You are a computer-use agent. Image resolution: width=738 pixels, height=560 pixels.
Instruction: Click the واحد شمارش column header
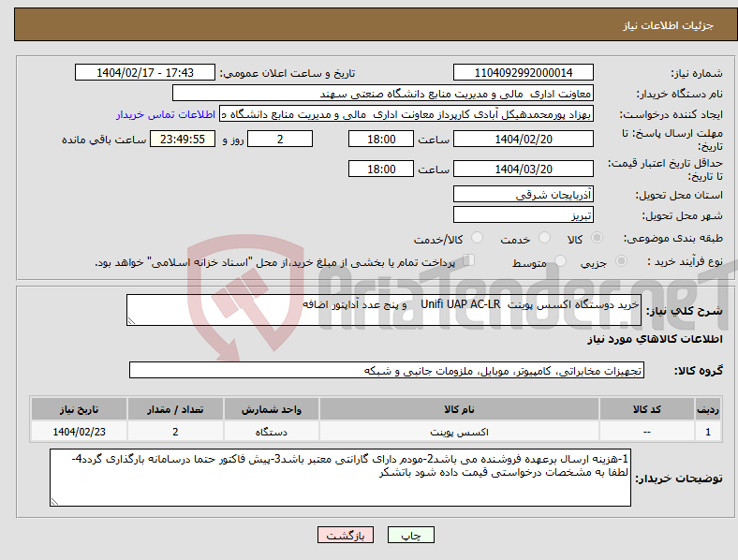pyautogui.click(x=272, y=409)
